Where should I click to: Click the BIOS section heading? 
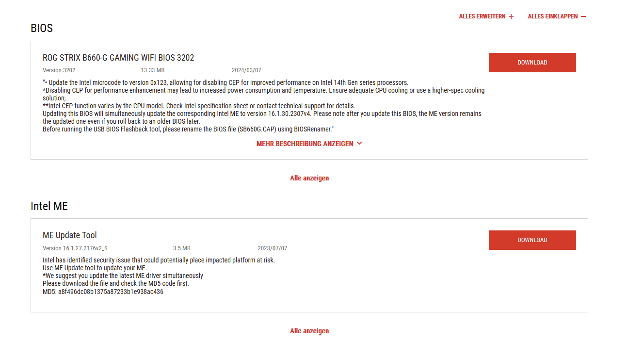[42, 28]
